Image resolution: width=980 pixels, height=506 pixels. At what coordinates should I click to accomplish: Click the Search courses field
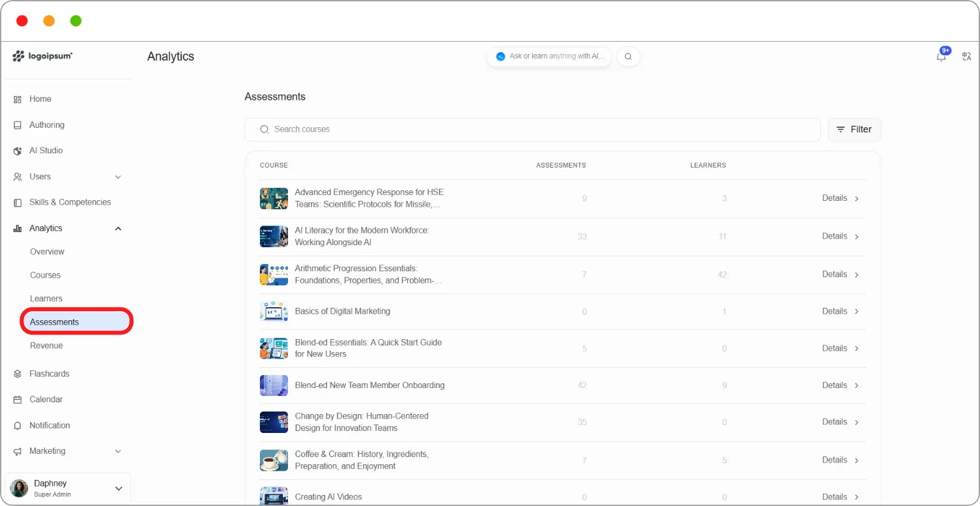(x=532, y=130)
